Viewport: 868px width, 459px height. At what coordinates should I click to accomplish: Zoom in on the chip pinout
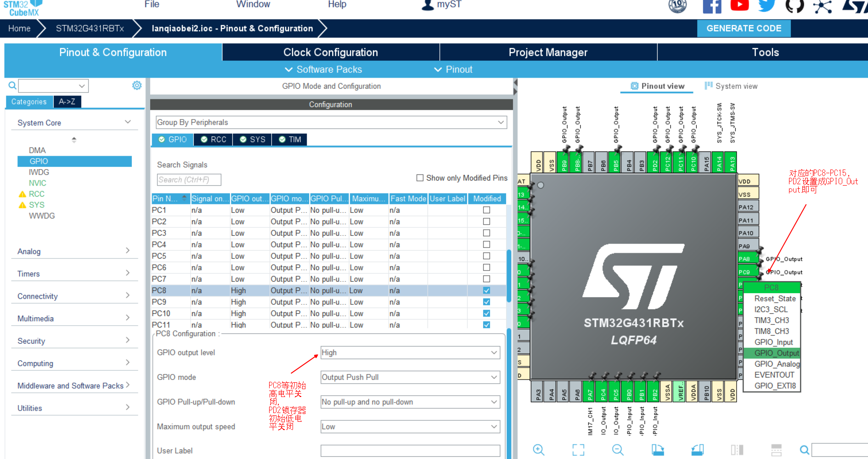(x=539, y=450)
